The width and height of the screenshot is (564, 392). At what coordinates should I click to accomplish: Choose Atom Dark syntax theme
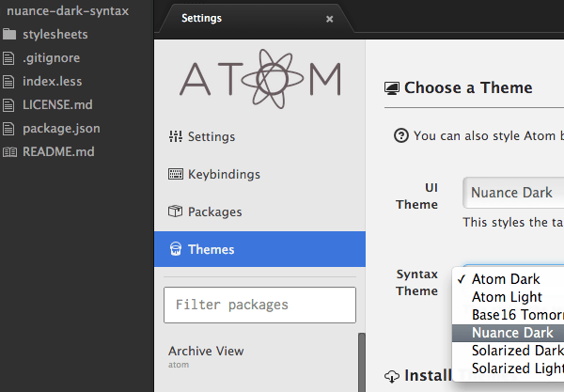pyautogui.click(x=508, y=279)
